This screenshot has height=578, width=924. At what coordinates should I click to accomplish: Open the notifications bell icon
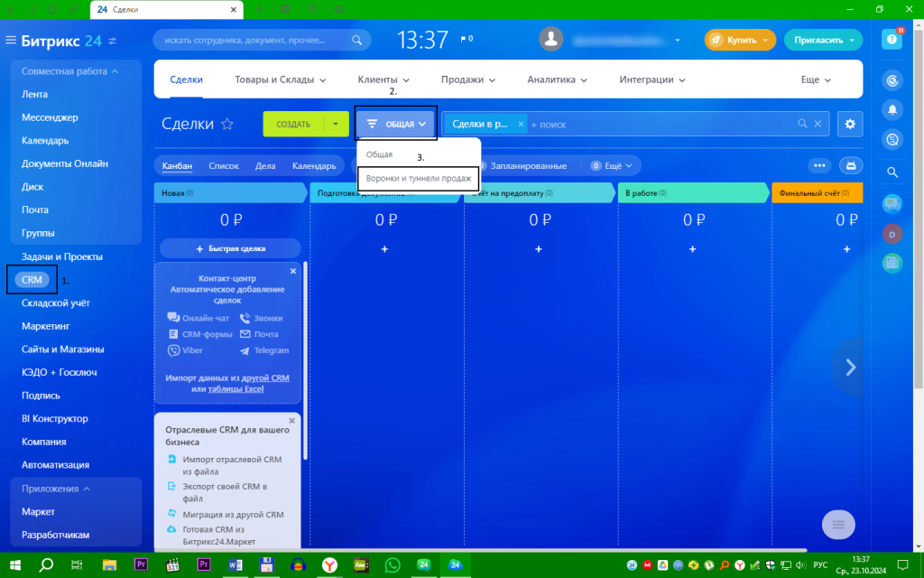[892, 109]
